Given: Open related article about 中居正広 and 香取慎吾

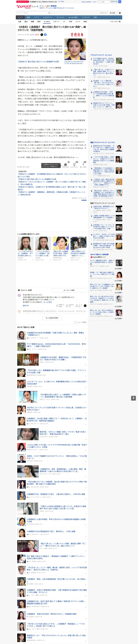Looking at the screenshot, I should coord(52,188).
